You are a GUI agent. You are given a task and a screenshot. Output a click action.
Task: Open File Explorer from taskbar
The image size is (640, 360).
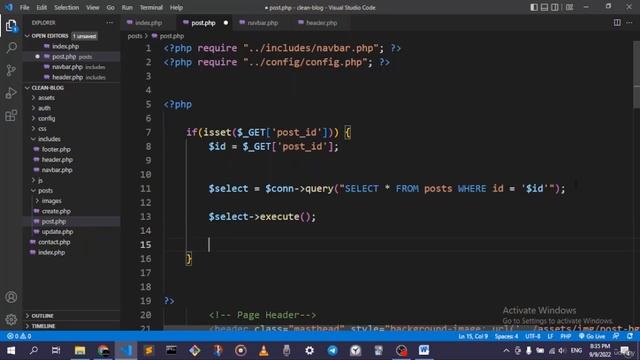80,350
